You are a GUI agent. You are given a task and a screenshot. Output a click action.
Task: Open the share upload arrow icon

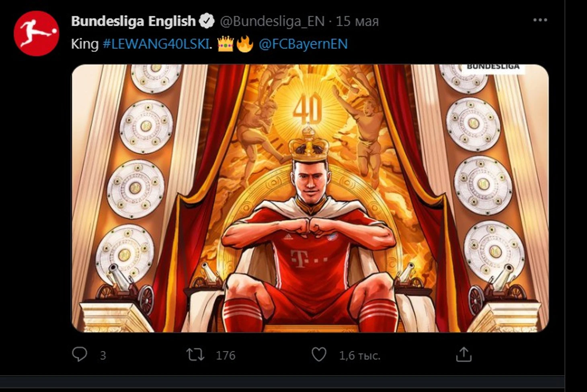[463, 354]
